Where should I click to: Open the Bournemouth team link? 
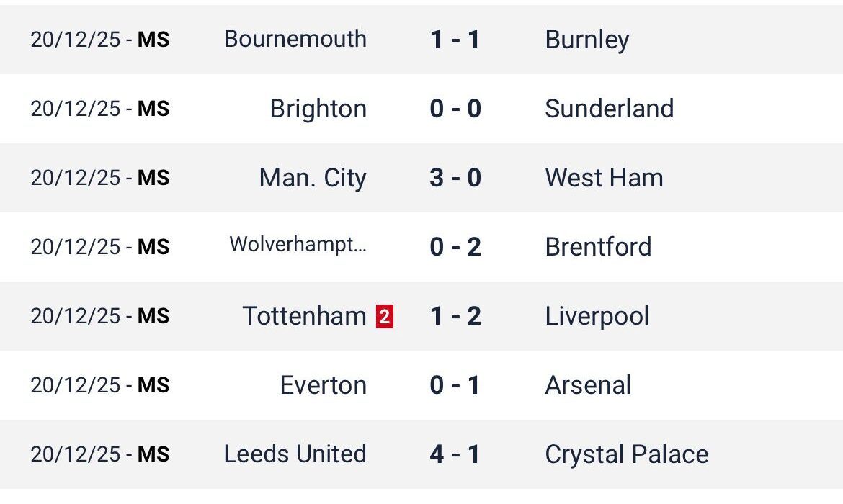295,39
